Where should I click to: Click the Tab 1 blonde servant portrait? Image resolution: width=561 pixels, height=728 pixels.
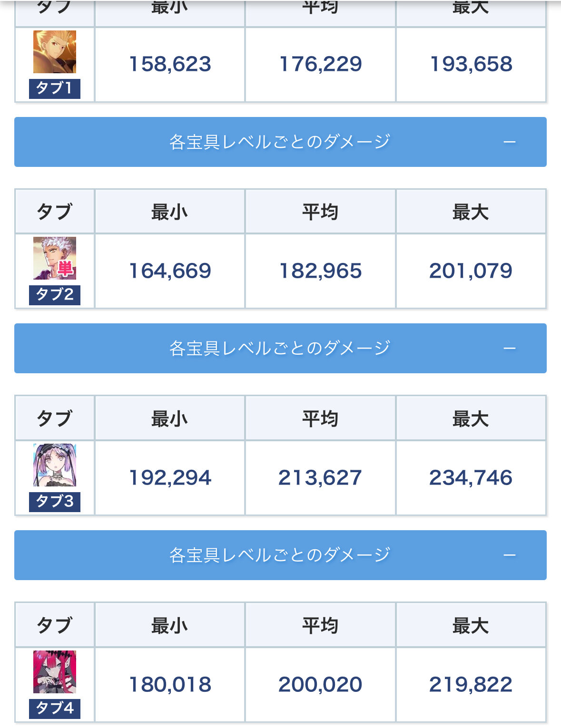[55, 52]
